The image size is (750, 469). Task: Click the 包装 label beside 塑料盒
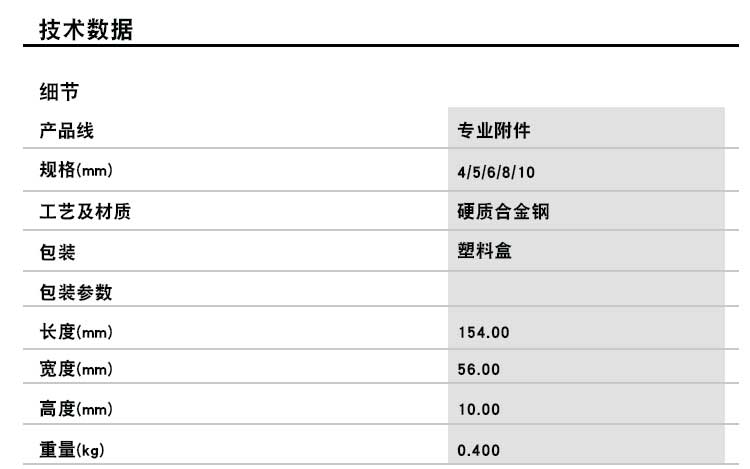click(58, 252)
